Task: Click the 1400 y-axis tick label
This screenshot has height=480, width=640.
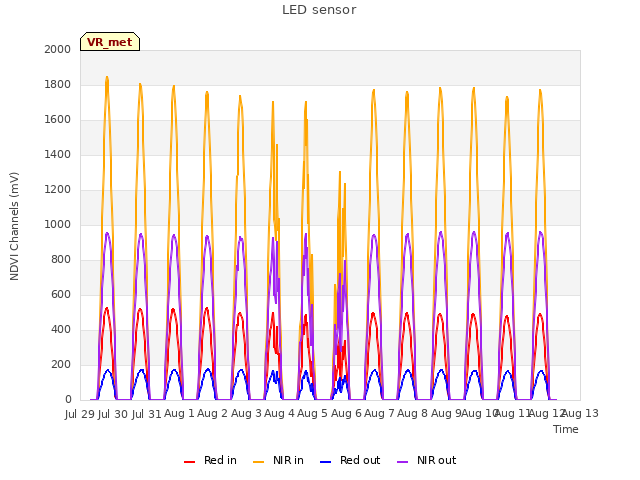Action: coord(58,154)
